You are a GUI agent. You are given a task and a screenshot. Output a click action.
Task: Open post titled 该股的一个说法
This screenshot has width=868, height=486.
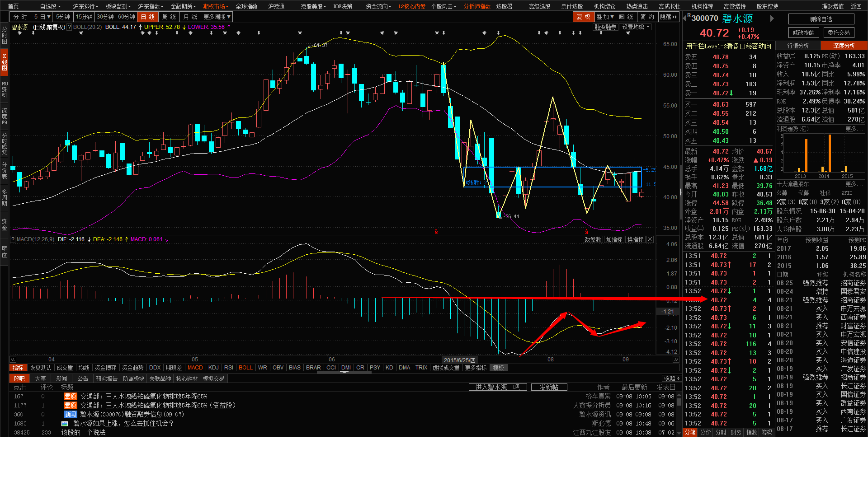coord(83,432)
